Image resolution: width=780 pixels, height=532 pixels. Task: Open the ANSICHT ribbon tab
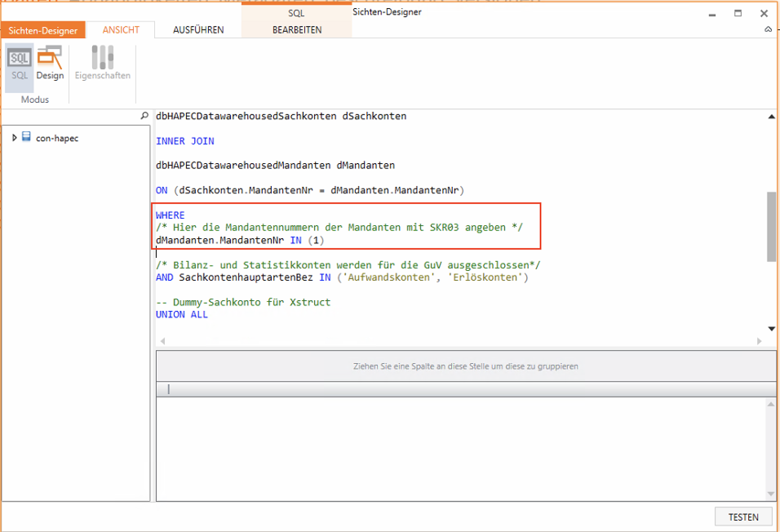pyautogui.click(x=121, y=30)
